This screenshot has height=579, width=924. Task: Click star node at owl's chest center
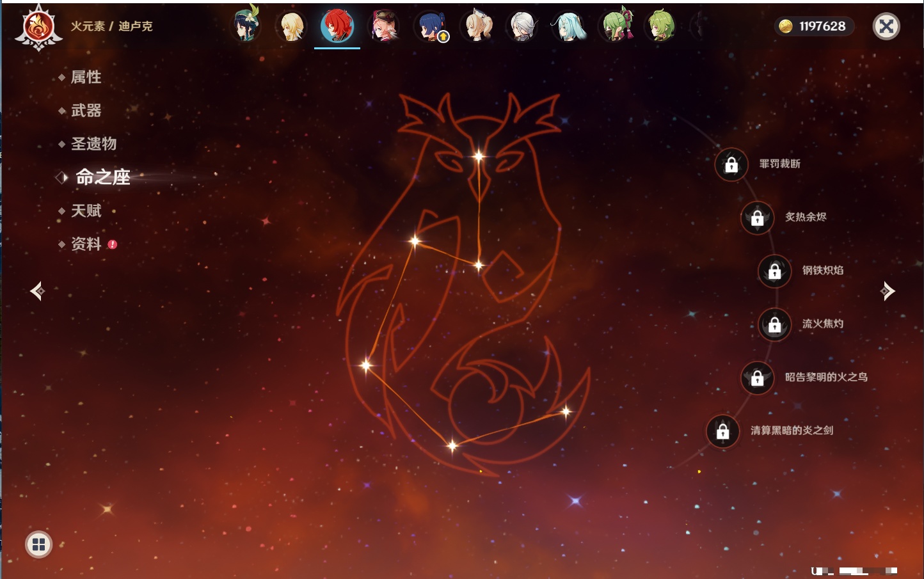pos(479,265)
